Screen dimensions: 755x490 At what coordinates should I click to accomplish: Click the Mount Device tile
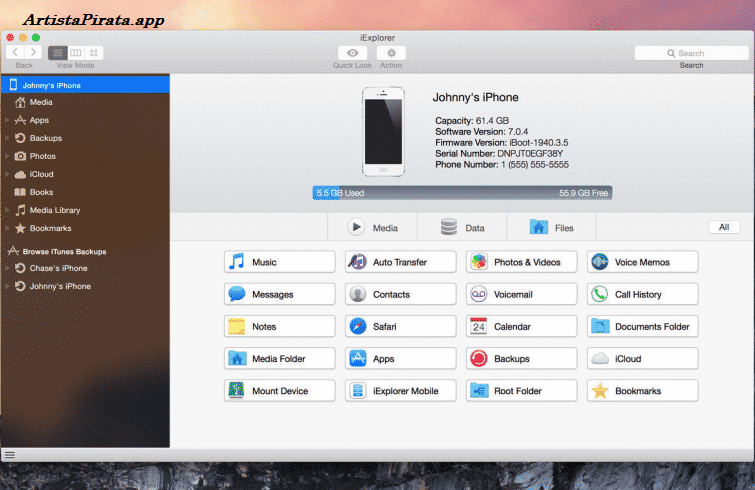(x=279, y=390)
